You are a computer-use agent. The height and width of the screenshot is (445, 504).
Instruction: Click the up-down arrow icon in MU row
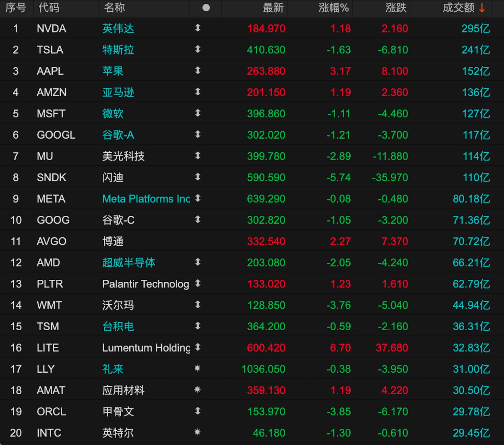point(198,156)
